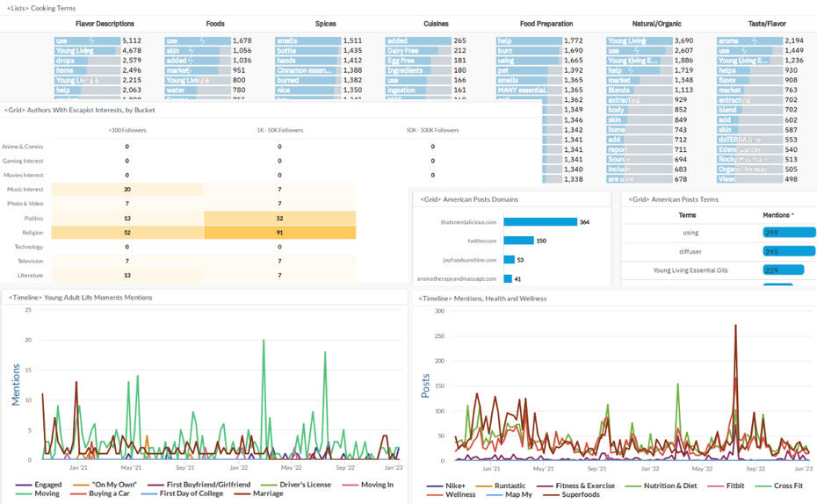Click Religion cell showing 91
Image resolution: width=817 pixels, height=504 pixels.
tap(279, 233)
